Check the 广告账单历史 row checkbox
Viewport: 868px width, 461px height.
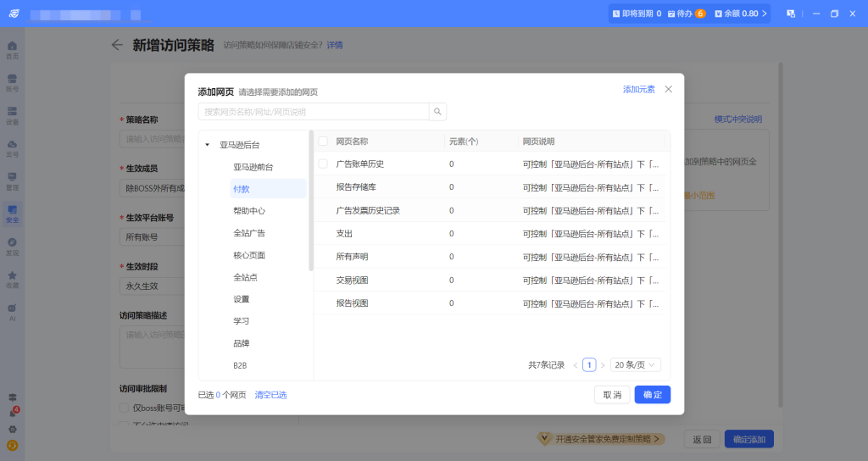coord(323,164)
